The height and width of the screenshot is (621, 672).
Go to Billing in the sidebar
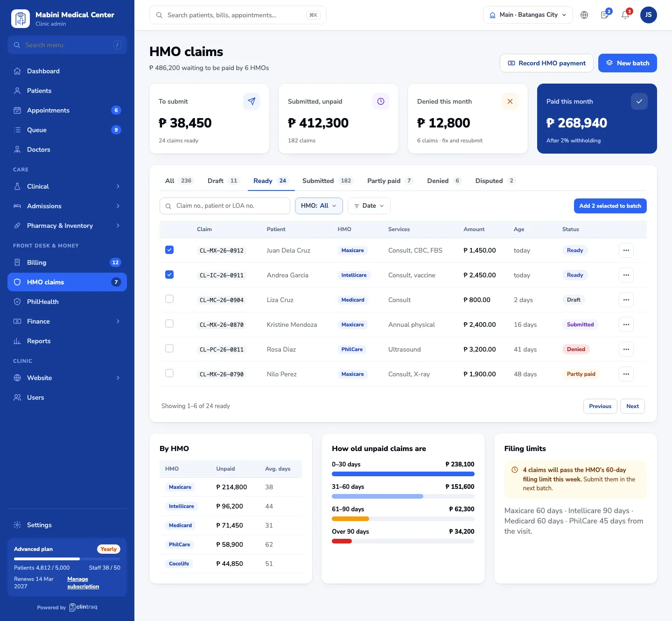pos(67,262)
